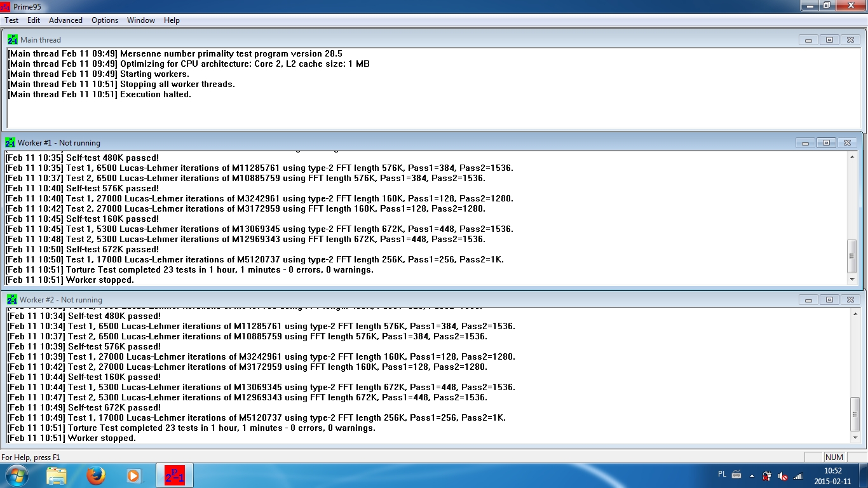Screen dimensions: 868x488
Task: Minimize the Worker #2 window
Action: [x=808, y=299]
